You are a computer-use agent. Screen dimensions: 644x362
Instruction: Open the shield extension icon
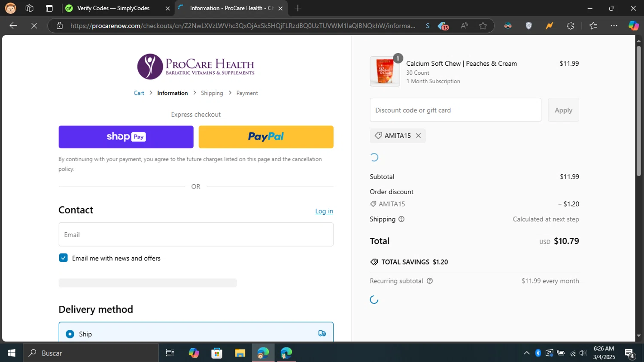529,26
